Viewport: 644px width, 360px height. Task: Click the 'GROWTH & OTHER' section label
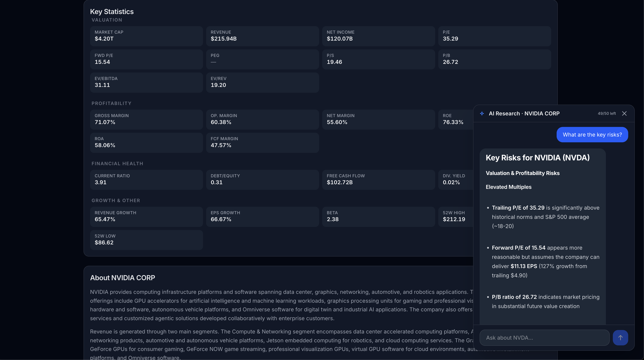tap(116, 201)
